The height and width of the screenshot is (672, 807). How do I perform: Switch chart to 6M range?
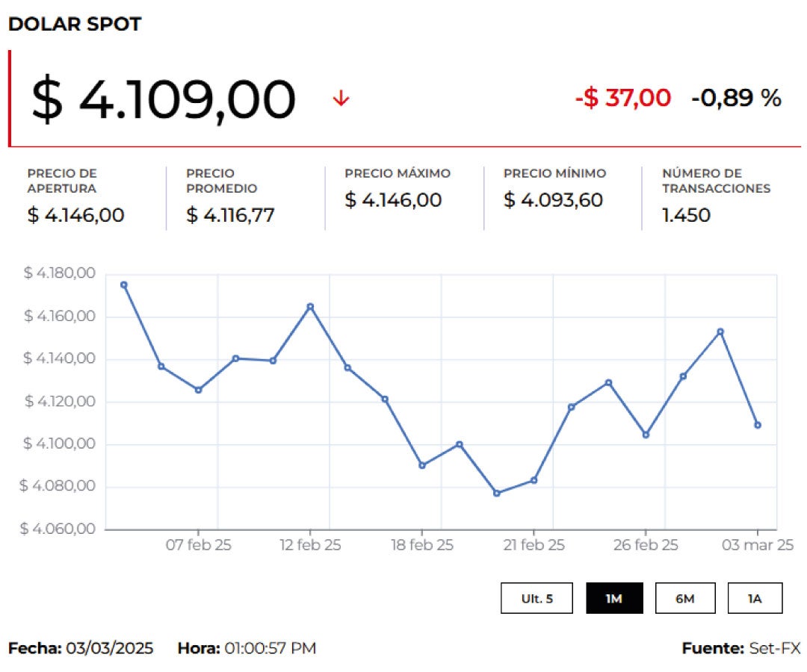(x=685, y=598)
